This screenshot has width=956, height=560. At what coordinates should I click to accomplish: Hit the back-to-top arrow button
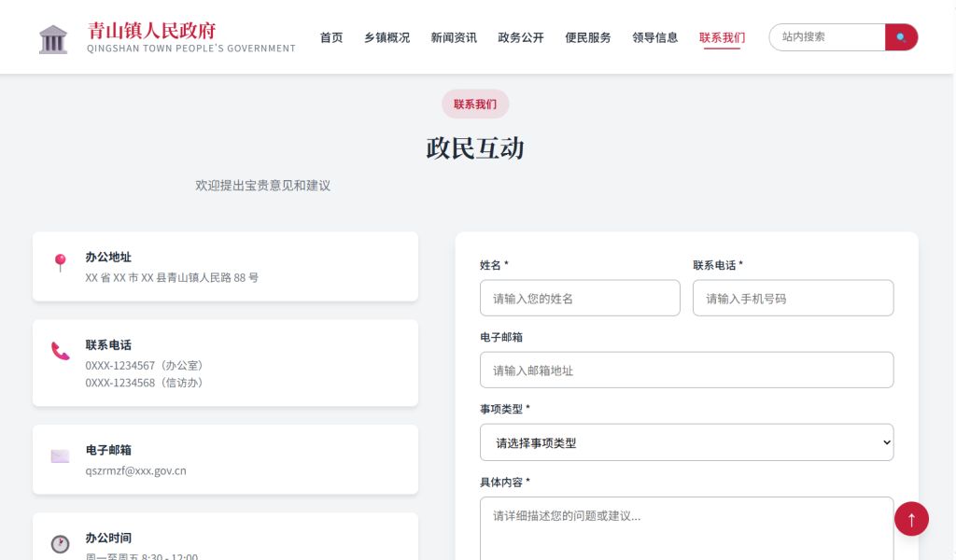911,519
